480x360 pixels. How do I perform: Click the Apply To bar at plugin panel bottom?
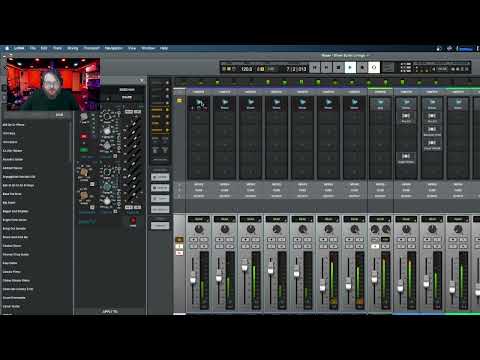tap(110, 311)
